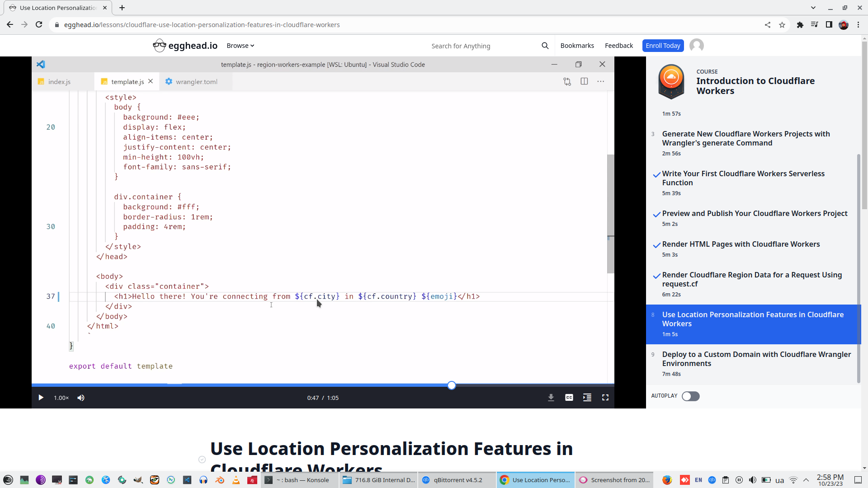
Task: Toggle closed captions on video
Action: (x=569, y=398)
